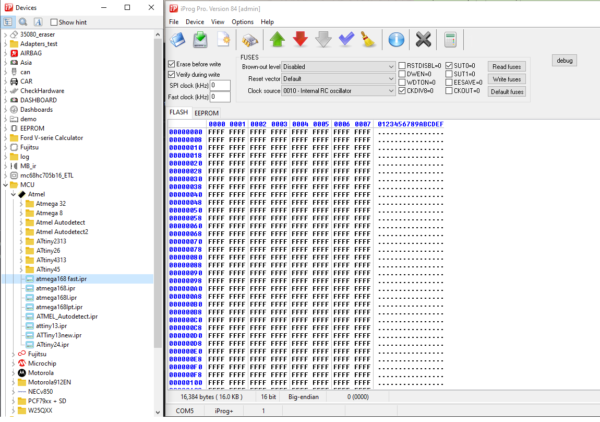
Task: Toggle Verify during write checkbox
Action: [x=171, y=74]
